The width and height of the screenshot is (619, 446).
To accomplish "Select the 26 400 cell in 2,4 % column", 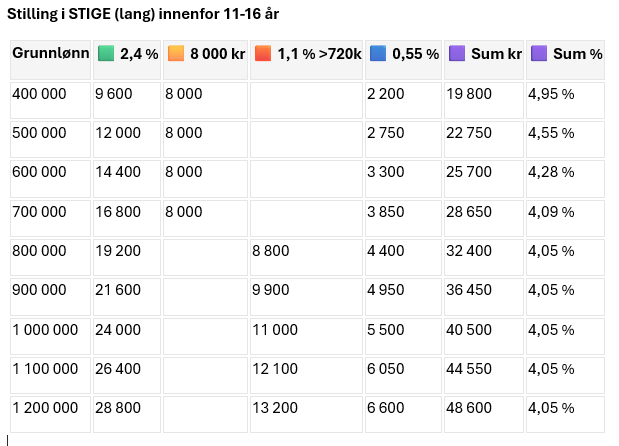I will [127, 375].
